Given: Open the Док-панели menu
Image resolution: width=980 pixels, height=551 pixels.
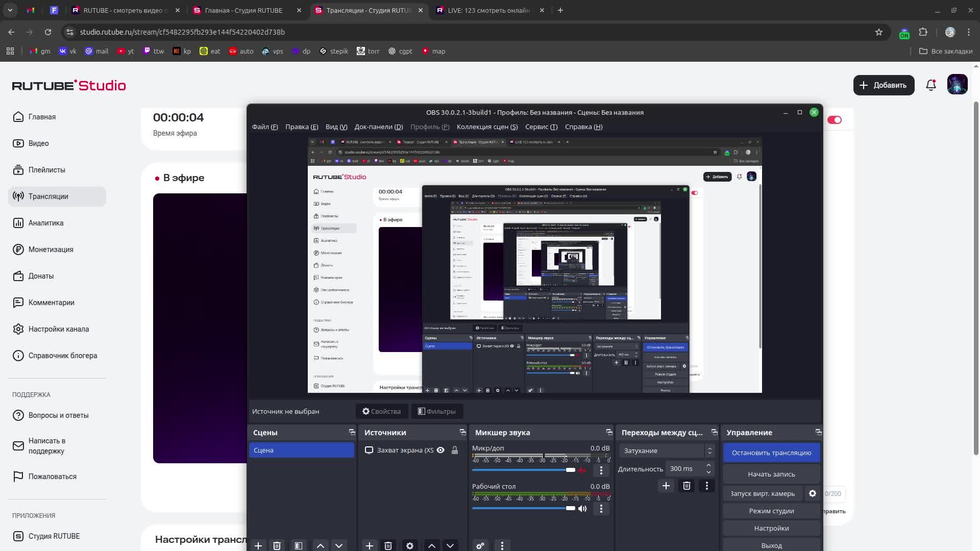Looking at the screenshot, I should tap(378, 127).
